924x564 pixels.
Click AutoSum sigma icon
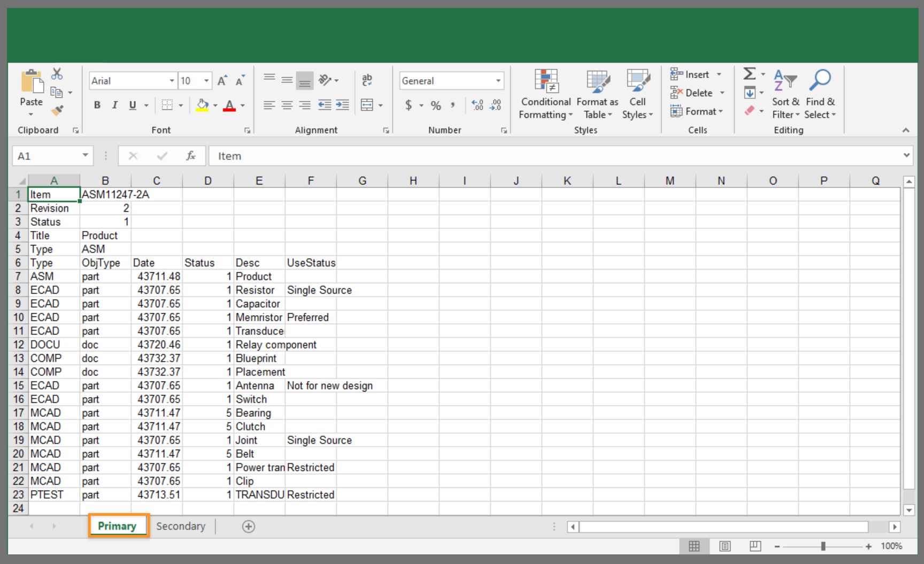point(750,74)
